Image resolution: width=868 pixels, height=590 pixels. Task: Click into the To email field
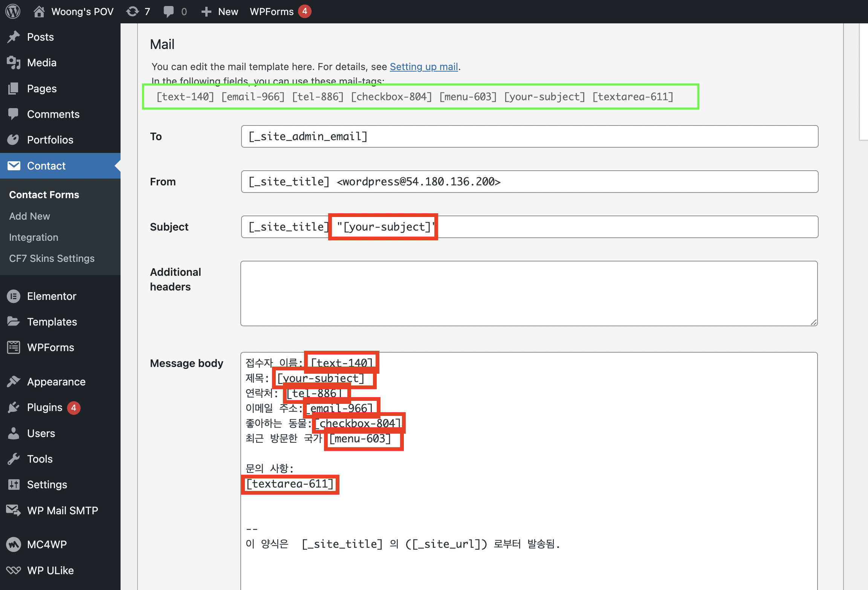click(x=529, y=136)
